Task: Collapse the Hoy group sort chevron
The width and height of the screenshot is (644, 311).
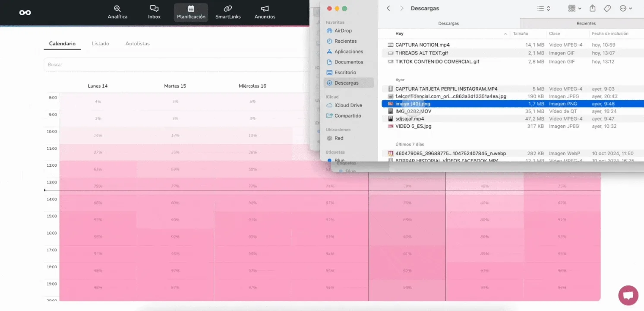Action: pos(505,34)
